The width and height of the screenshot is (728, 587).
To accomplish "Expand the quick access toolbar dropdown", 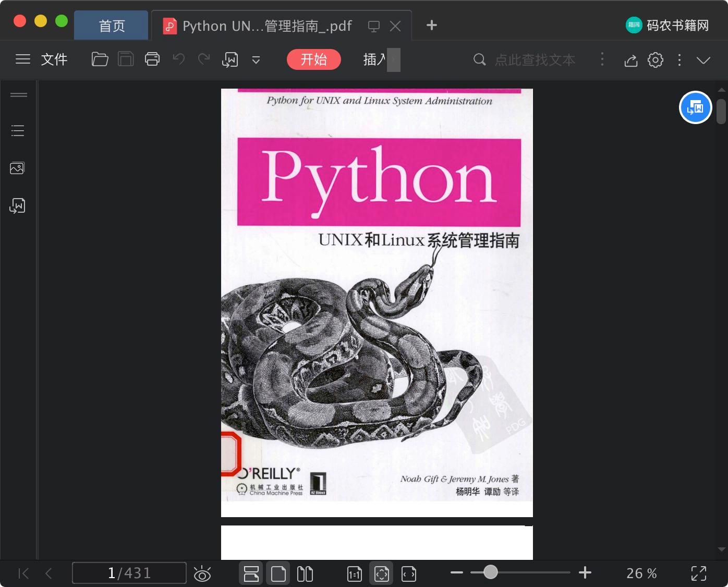I will (x=256, y=60).
